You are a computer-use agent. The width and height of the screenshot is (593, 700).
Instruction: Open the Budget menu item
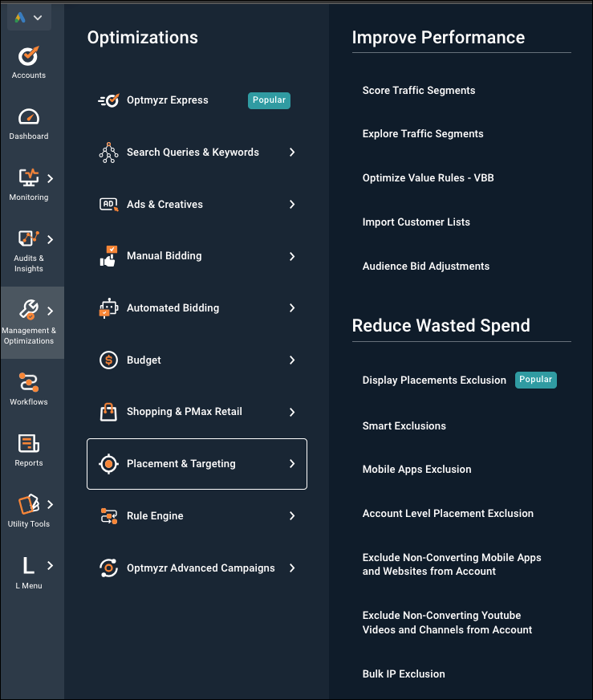click(197, 360)
